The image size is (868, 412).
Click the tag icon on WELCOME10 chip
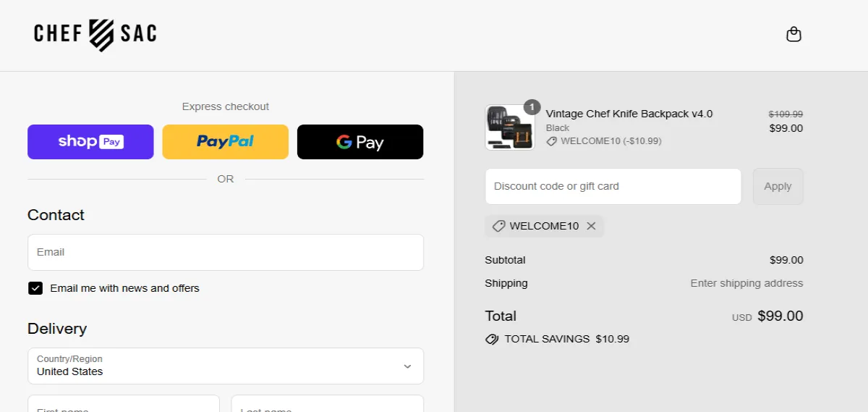498,226
